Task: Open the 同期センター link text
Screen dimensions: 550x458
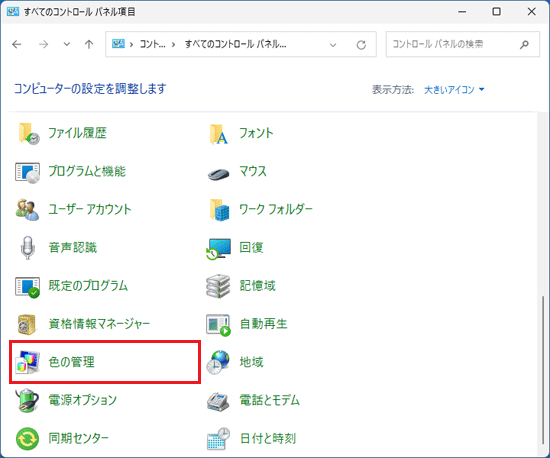Action: click(x=79, y=438)
